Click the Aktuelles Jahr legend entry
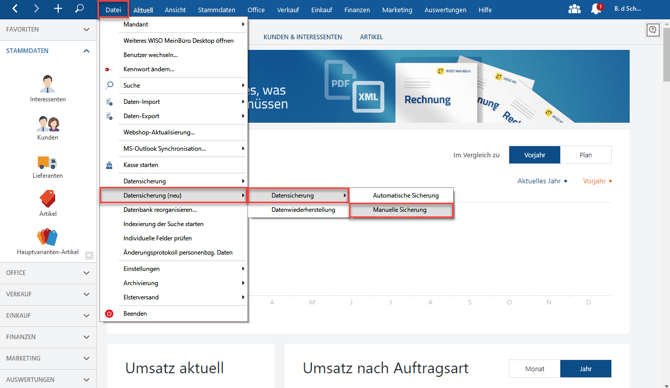The image size is (670, 388). click(542, 181)
